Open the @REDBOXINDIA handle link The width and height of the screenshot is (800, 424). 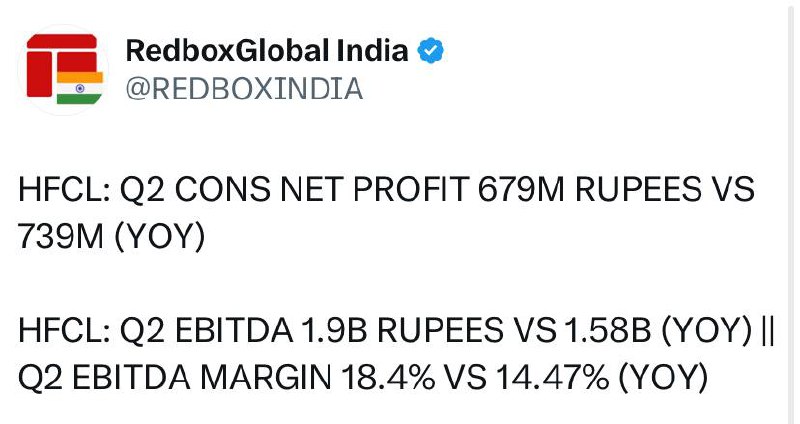coord(243,89)
